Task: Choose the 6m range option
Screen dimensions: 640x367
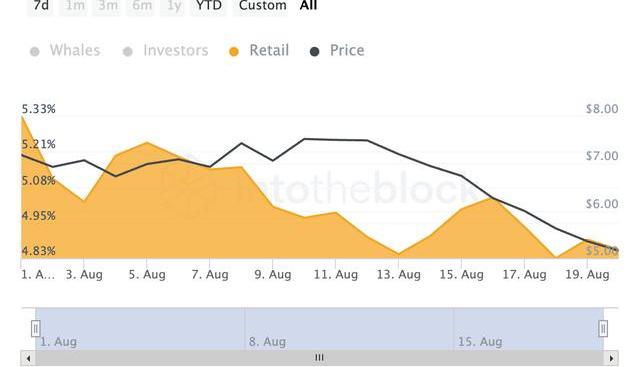Action: point(140,6)
